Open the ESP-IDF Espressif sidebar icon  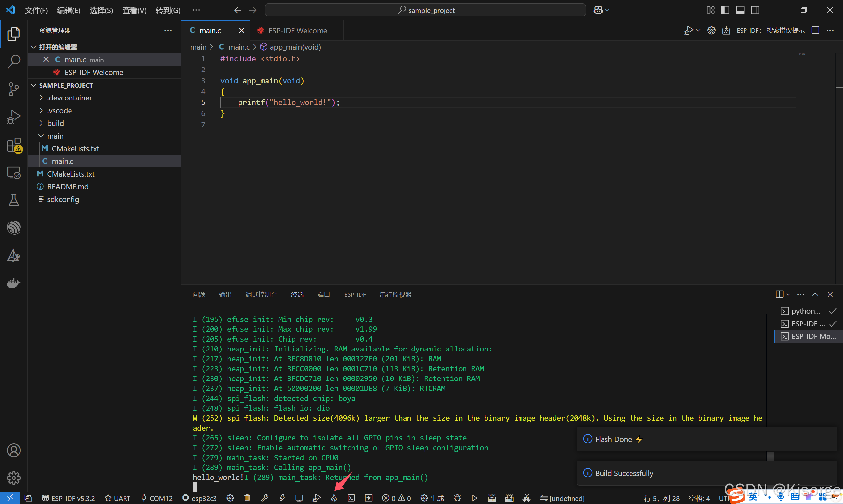[14, 228]
